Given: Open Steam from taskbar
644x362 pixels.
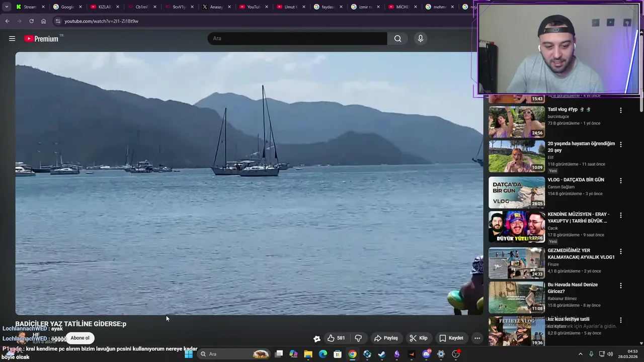Looking at the screenshot, I should pyautogui.click(x=382, y=354).
